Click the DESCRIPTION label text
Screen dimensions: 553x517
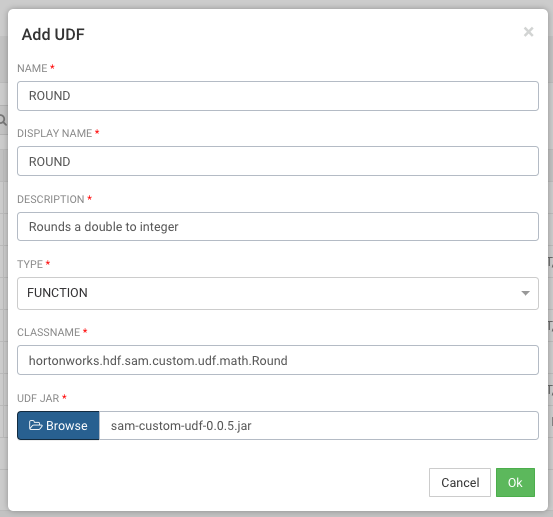[51, 199]
